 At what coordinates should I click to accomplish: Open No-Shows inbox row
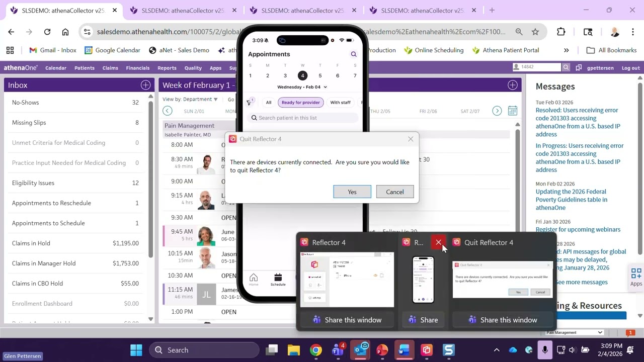pyautogui.click(x=75, y=103)
